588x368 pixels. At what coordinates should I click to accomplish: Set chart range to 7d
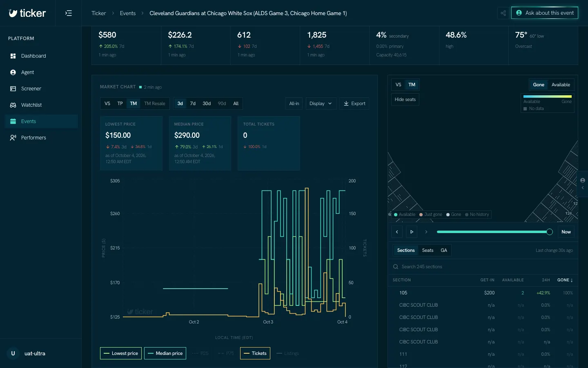[x=193, y=103]
